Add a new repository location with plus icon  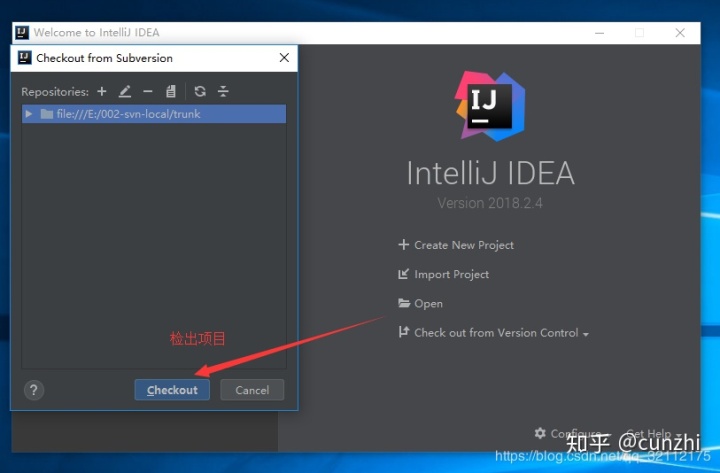point(102,91)
